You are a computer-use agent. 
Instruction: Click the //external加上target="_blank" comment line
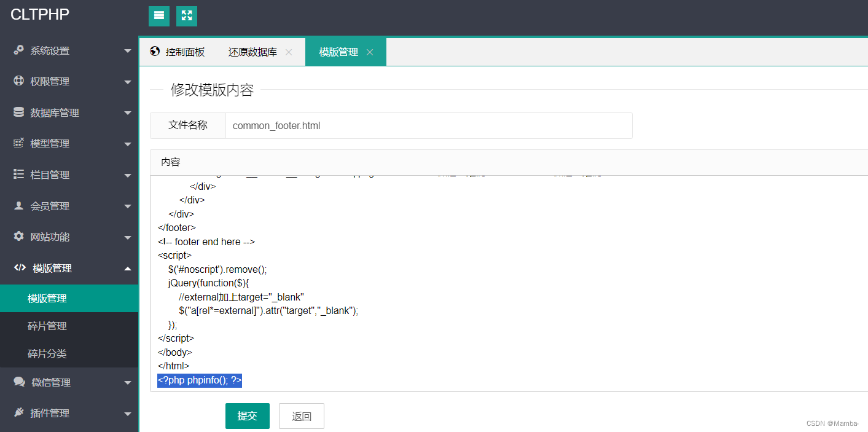click(x=241, y=297)
